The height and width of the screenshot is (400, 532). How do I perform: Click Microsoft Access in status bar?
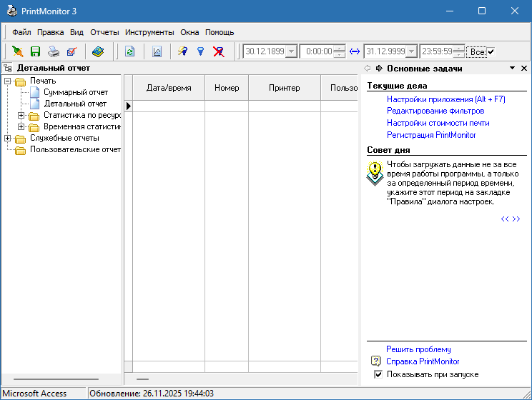coord(34,394)
